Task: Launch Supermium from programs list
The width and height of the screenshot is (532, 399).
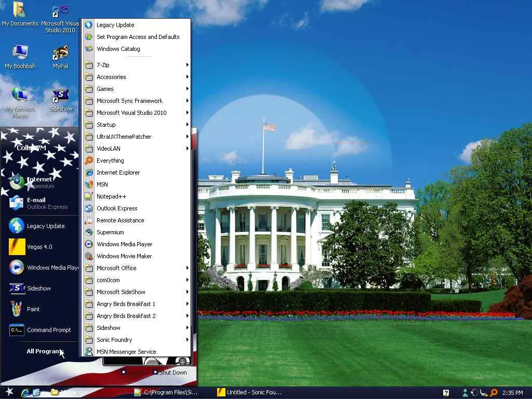Action: (x=136, y=232)
